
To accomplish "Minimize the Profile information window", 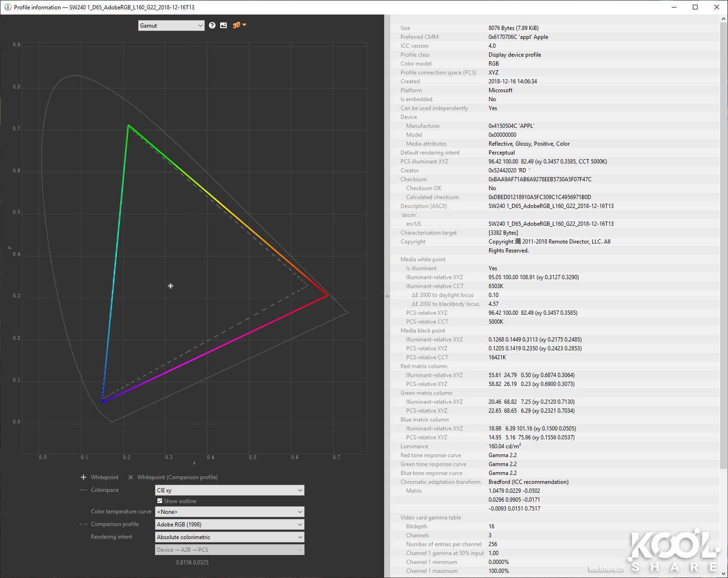I will [x=674, y=7].
